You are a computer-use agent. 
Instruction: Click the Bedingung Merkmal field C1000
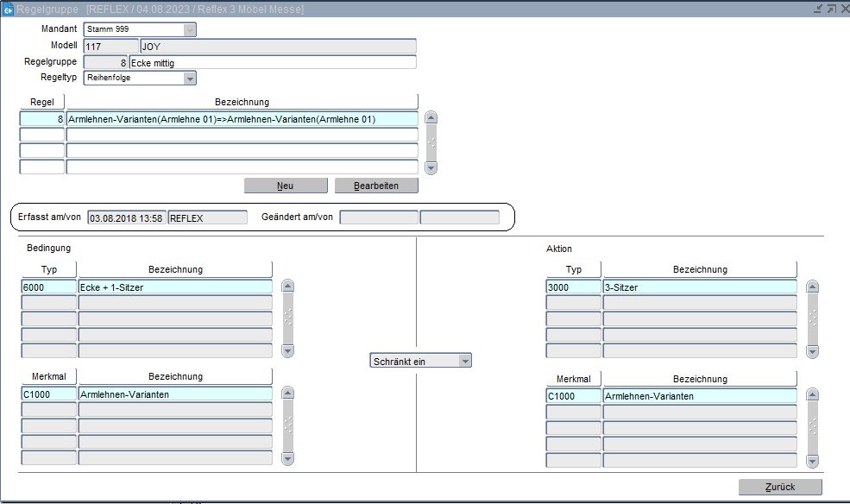coord(48,394)
